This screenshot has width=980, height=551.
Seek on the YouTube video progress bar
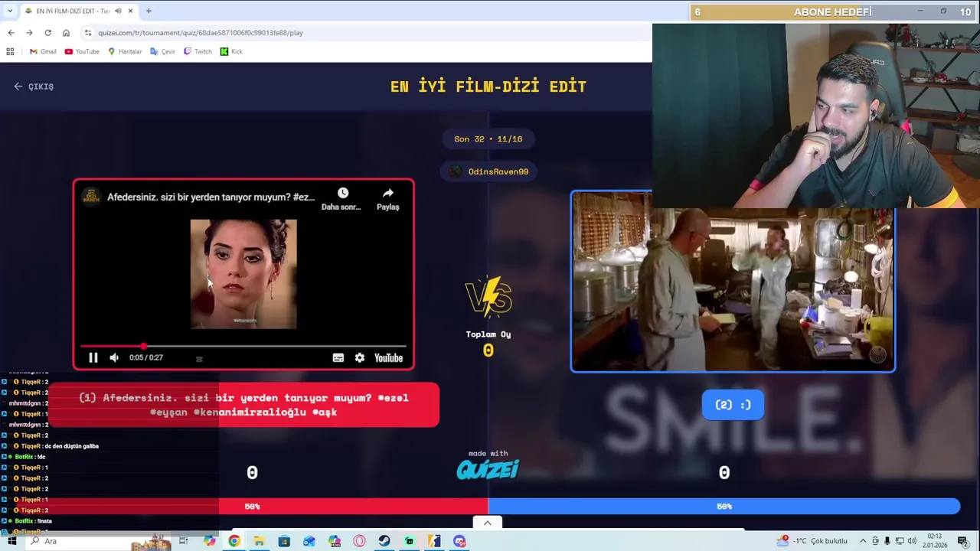[x=243, y=346]
